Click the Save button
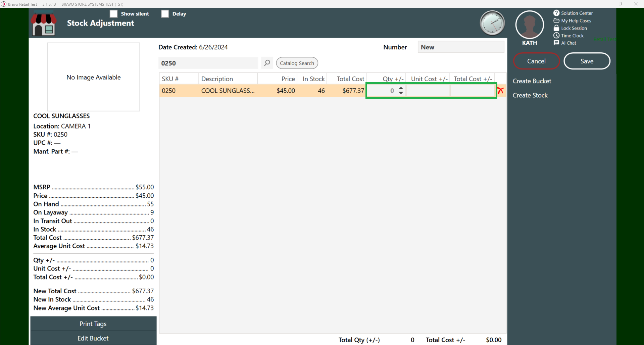The image size is (644, 345). pos(587,61)
